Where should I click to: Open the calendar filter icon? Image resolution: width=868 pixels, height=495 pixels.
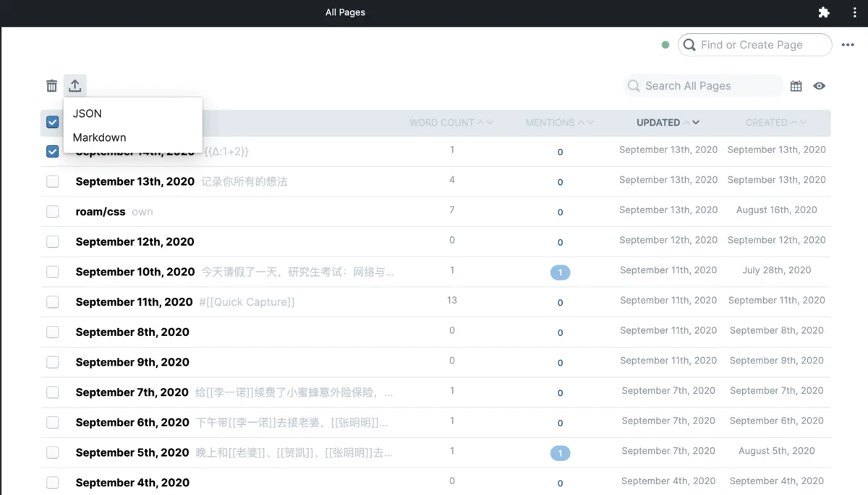click(796, 85)
